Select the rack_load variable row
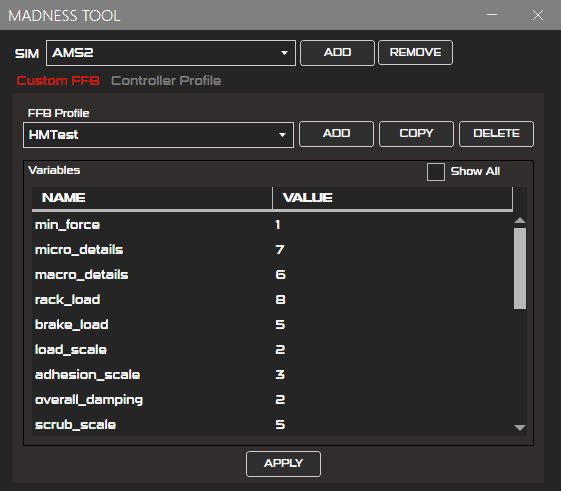Screen dimensions: 561x491 point(272,300)
